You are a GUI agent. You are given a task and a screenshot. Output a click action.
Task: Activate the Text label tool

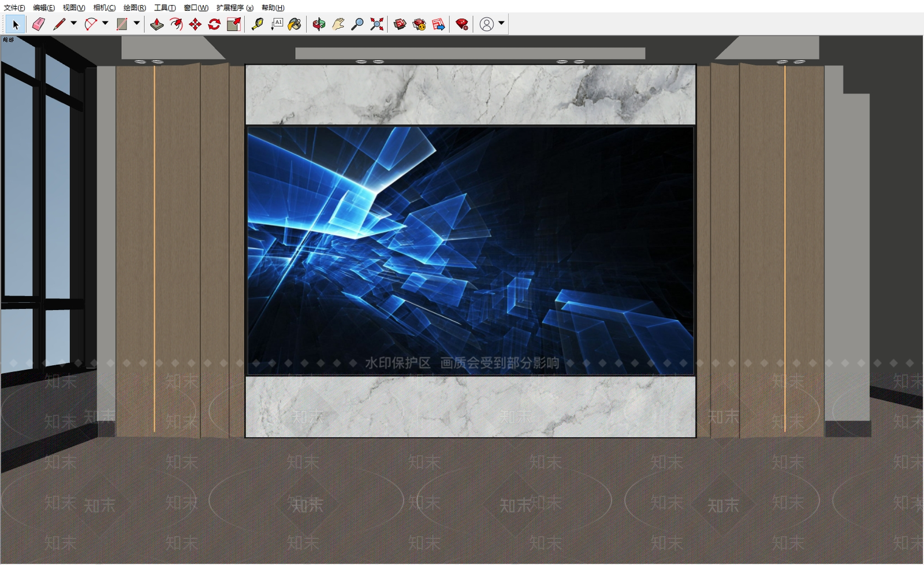[x=277, y=24]
